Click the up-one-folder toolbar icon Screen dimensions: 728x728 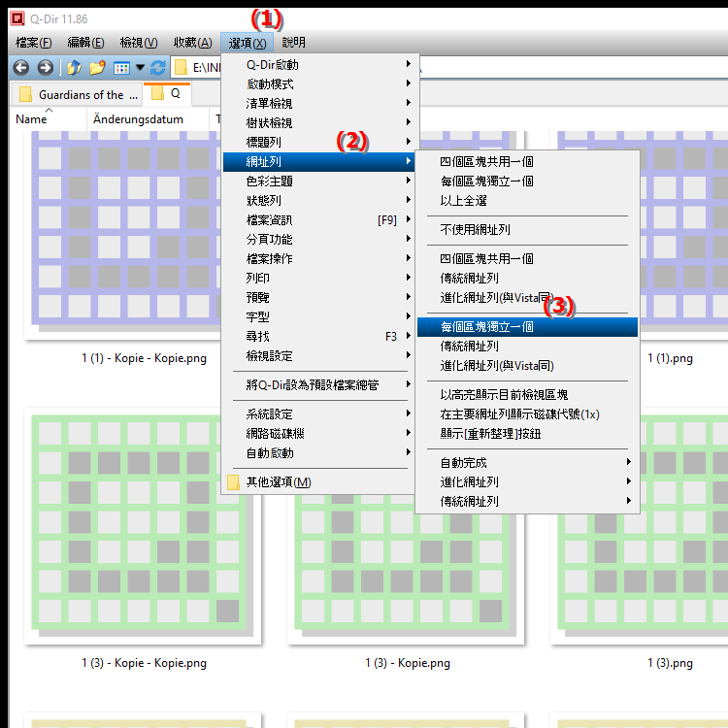tap(74, 68)
